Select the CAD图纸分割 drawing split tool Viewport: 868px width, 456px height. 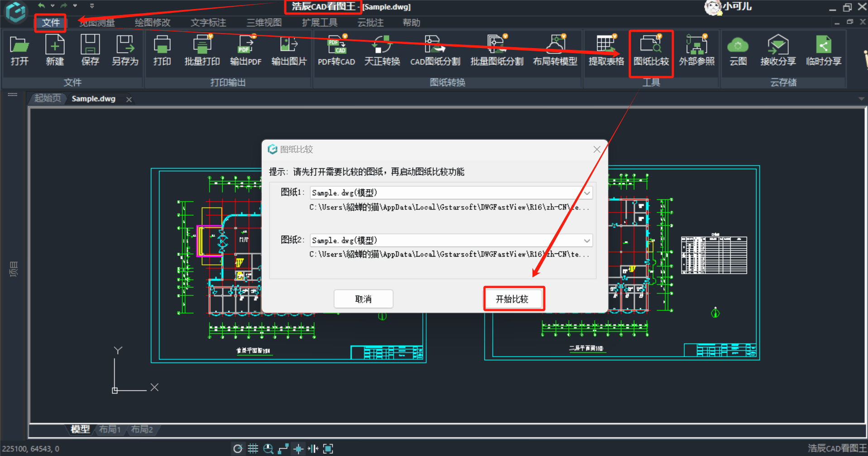point(434,50)
